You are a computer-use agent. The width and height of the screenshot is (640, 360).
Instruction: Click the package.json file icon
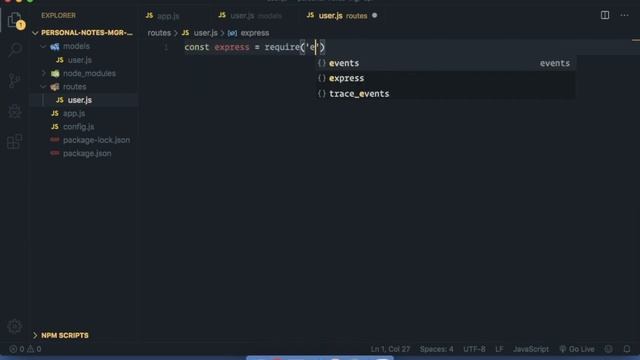point(55,153)
